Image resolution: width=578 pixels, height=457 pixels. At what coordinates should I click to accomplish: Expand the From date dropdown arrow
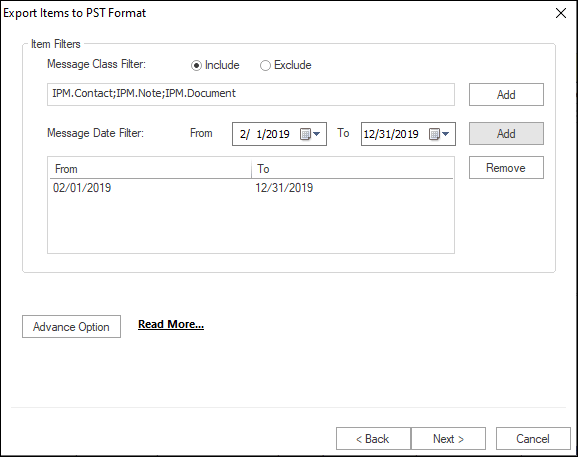[x=317, y=134]
